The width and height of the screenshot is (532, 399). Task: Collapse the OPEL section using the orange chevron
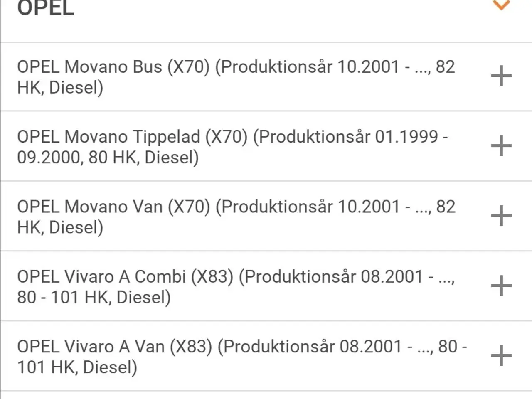501,5
